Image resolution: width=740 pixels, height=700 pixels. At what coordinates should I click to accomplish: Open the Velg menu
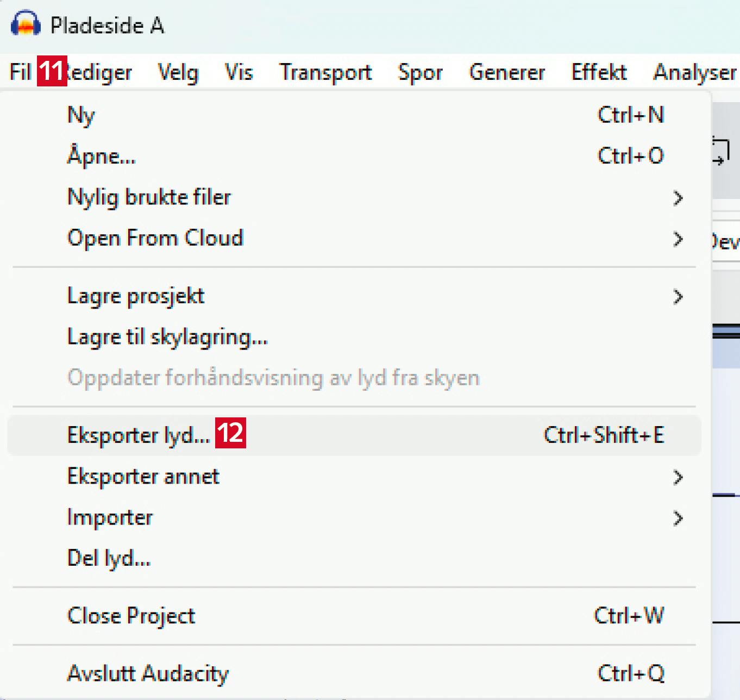tap(178, 72)
